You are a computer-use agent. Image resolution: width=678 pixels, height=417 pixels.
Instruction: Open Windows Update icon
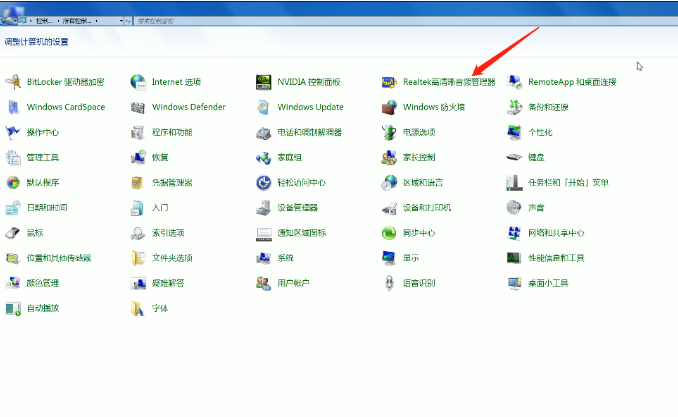pyautogui.click(x=264, y=107)
